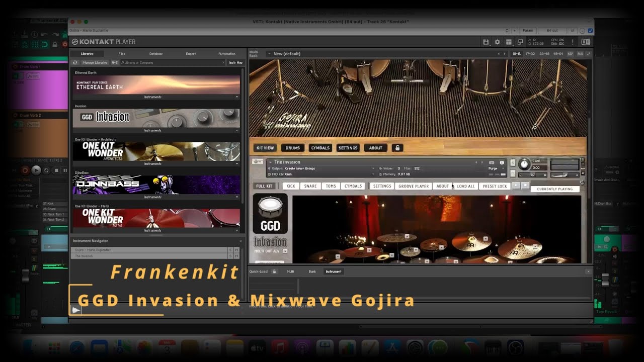Screen dimensions: 644x362
Task: Open The Invasion instrument wrench icon
Action: coord(258,162)
